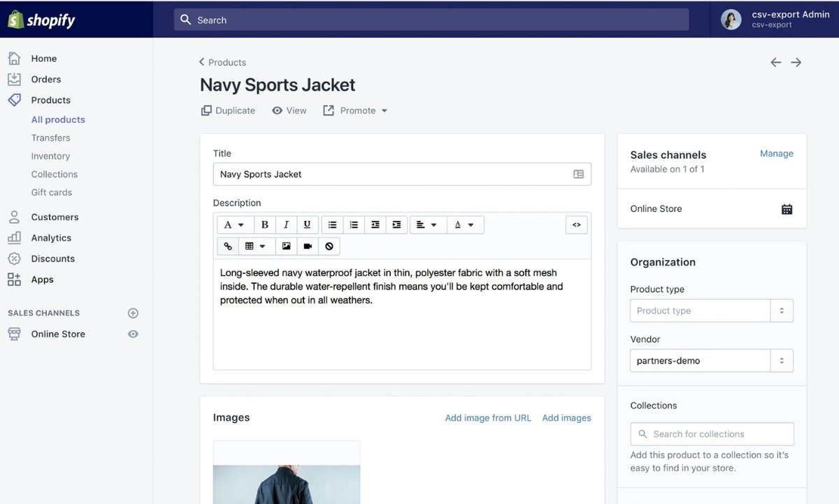Add a sales channel plus icon
This screenshot has height=504, width=839.
(x=133, y=313)
